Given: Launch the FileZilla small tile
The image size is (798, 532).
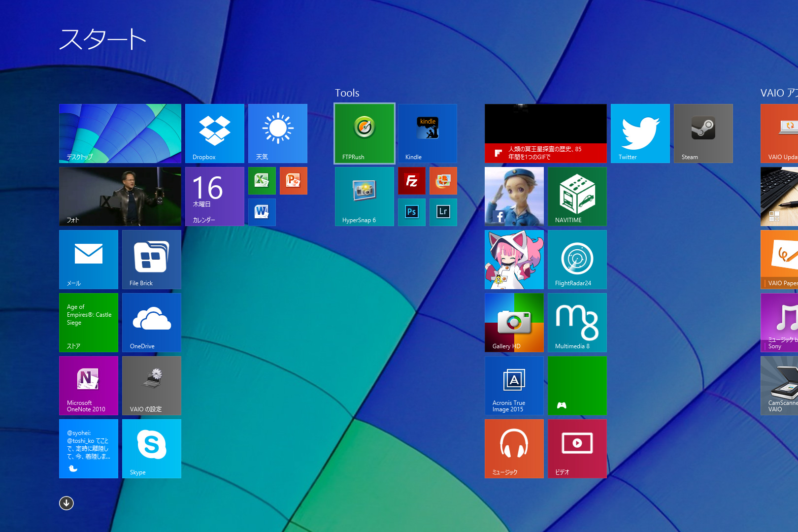Looking at the screenshot, I should (x=411, y=181).
